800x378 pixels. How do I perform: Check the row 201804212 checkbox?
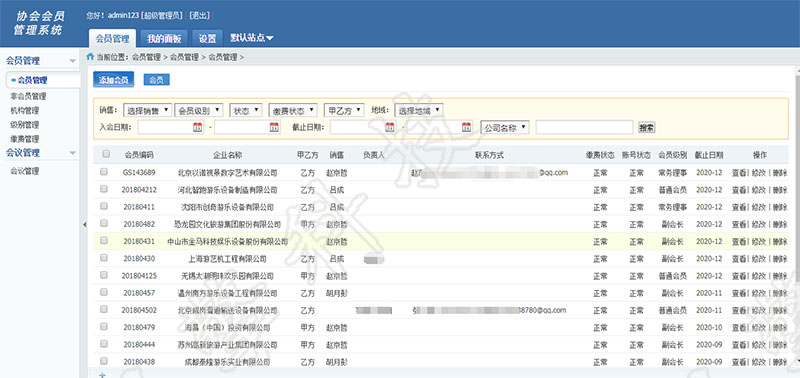104,189
